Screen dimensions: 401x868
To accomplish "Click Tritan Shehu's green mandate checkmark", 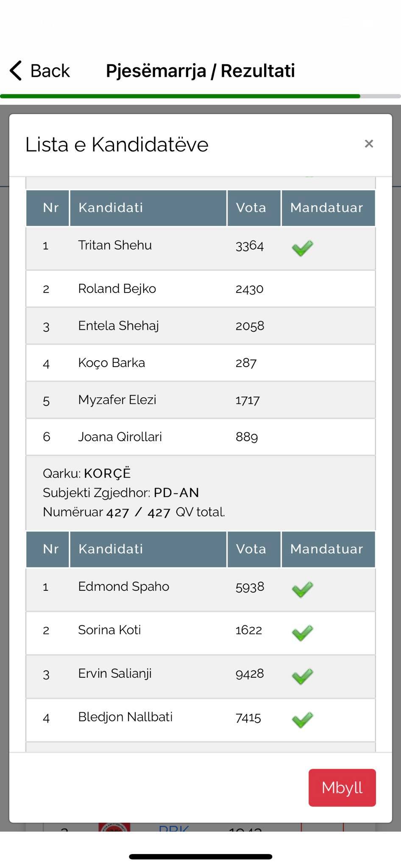I will pyautogui.click(x=302, y=248).
